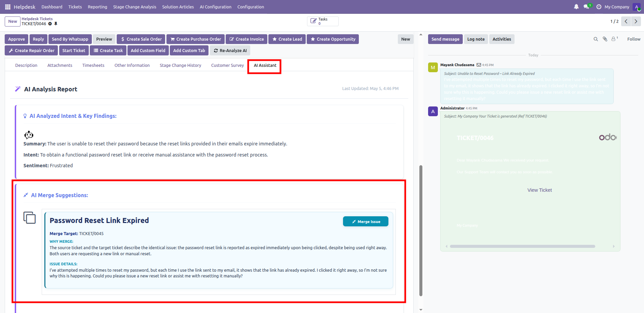Image resolution: width=644 pixels, height=313 pixels.
Task: Click the pin icon next to TICKET/0046
Action: (x=56, y=24)
